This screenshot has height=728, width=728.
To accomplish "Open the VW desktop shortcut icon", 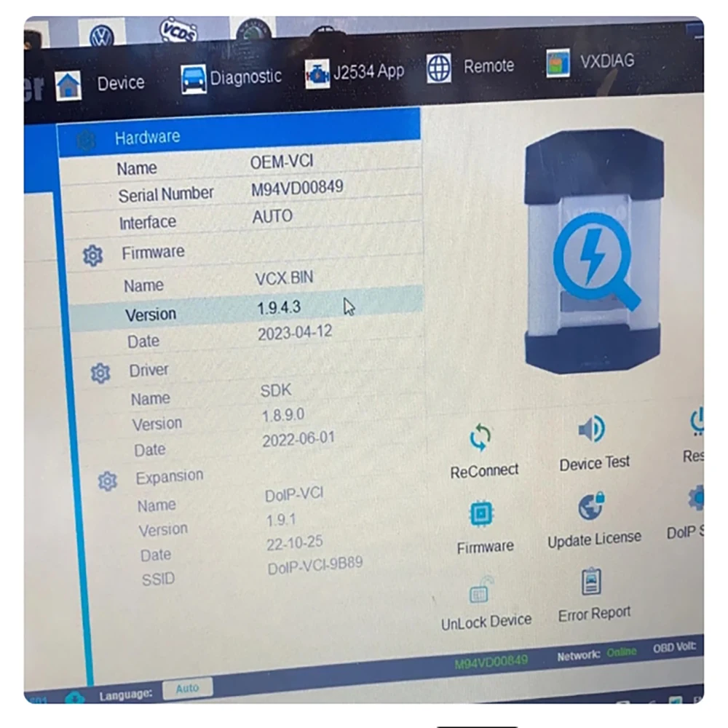I will (102, 33).
